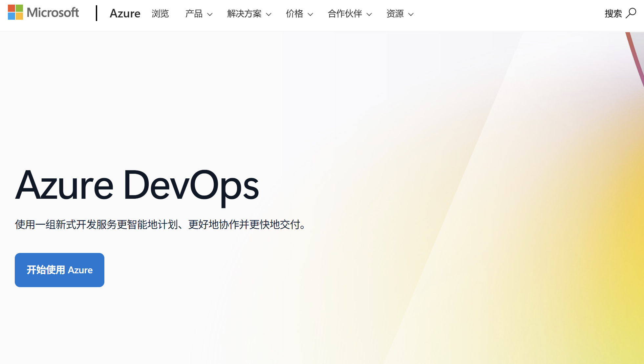
Task: Click the 搜索 search label
Action: tap(613, 13)
